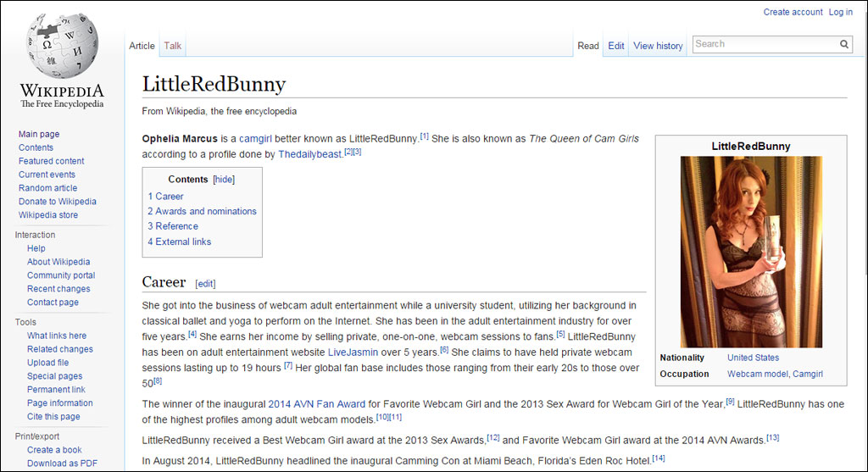
Task: Click the Log in link
Action: pyautogui.click(x=841, y=12)
